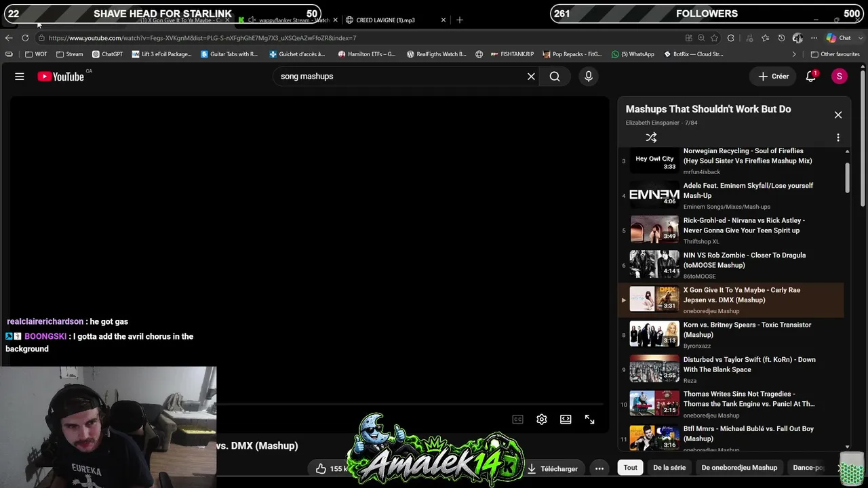Select the De oneboredjeu Mashup chip
Image resolution: width=868 pixels, height=488 pixels.
click(x=739, y=468)
